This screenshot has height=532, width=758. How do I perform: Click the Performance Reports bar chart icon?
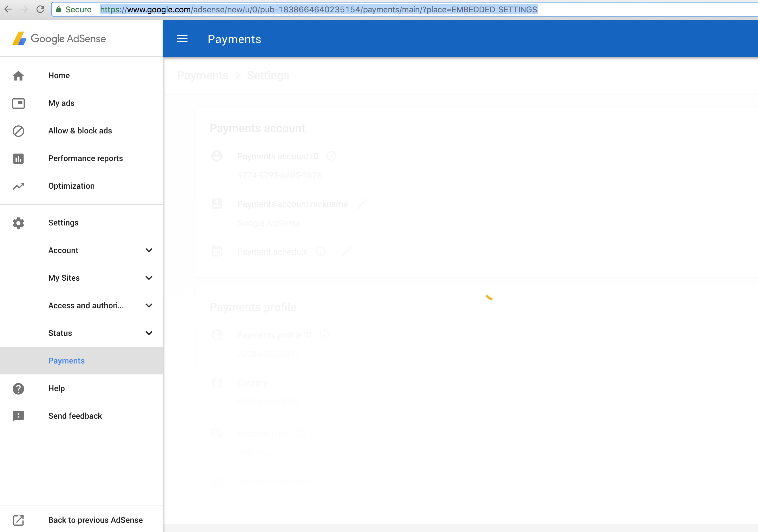(18, 158)
